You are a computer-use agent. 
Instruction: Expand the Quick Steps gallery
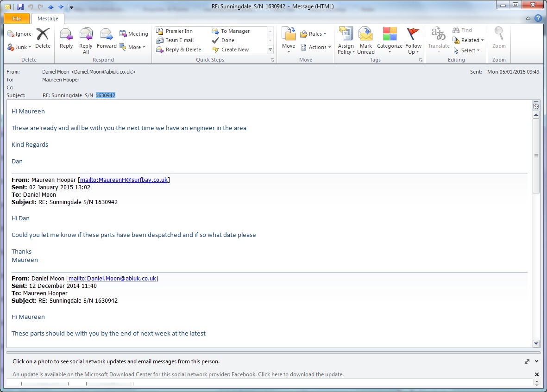pyautogui.click(x=270, y=49)
